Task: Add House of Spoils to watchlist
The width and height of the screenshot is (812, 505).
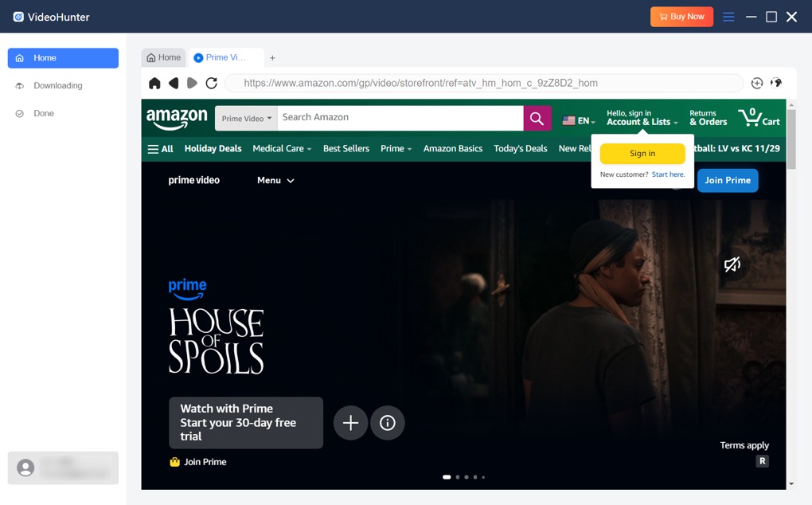Action: [x=350, y=423]
